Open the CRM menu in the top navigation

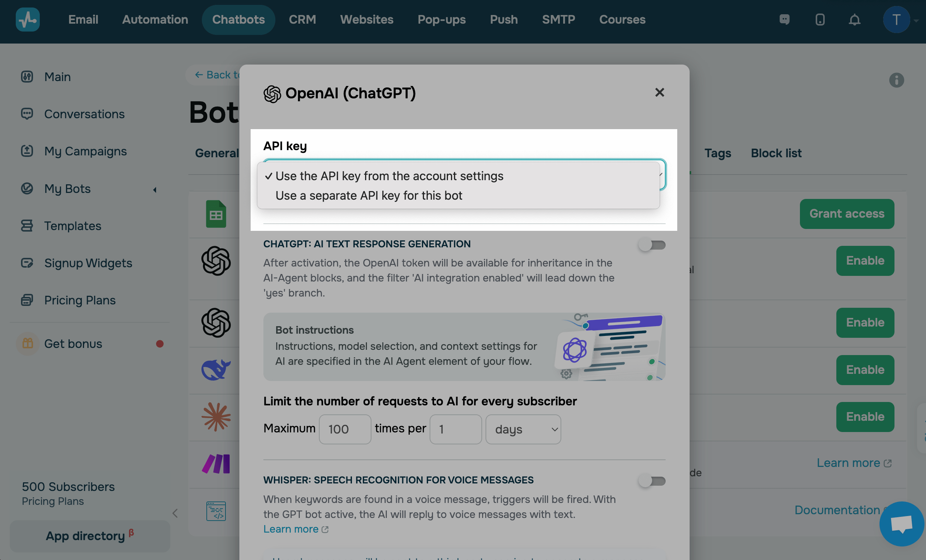(x=302, y=20)
